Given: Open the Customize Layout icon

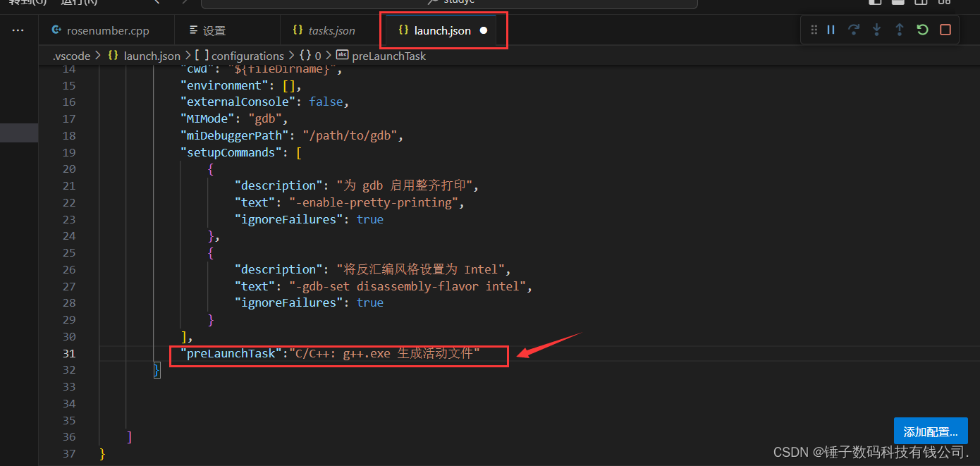Looking at the screenshot, I should pyautogui.click(x=944, y=4).
